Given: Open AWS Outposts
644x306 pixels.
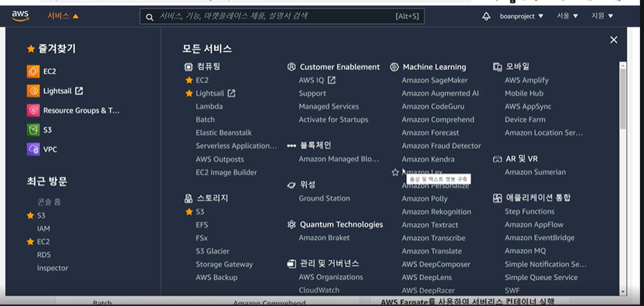Looking at the screenshot, I should (219, 159).
